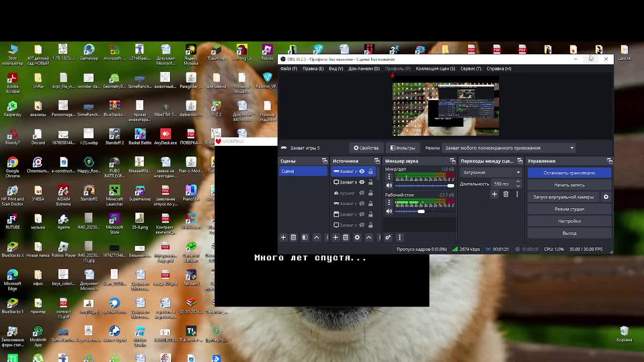The width and height of the screenshot is (644, 362).
Task: Show the кушаю text source
Action: (x=362, y=193)
